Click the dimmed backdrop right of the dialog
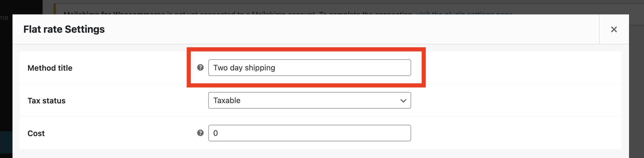 pyautogui.click(x=637, y=91)
